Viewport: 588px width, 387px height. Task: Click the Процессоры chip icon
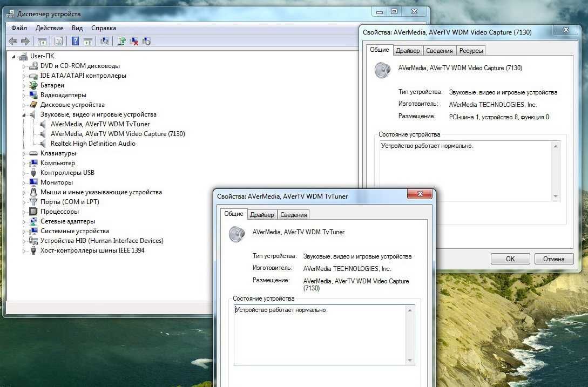tap(33, 212)
